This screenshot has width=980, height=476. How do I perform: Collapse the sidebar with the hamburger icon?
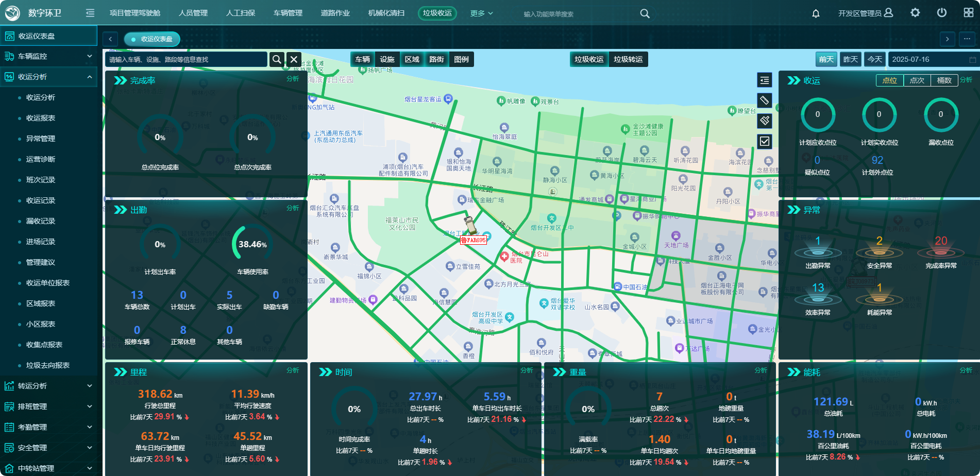coord(90,13)
